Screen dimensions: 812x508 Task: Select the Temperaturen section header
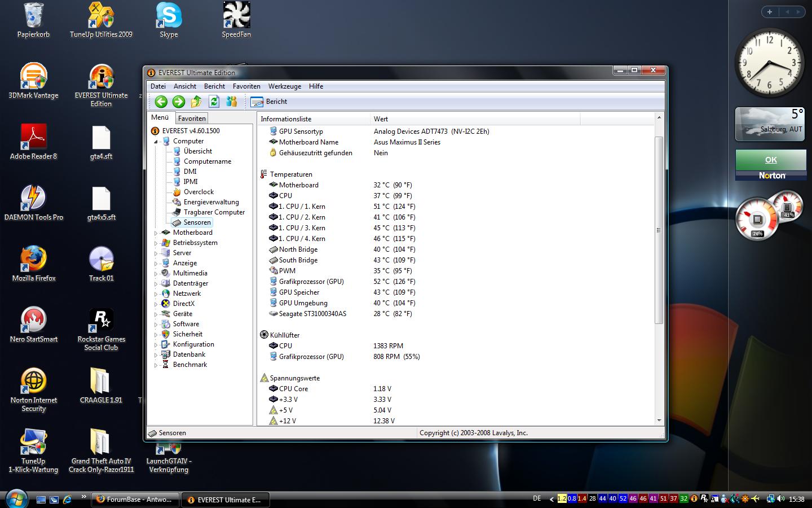point(291,174)
